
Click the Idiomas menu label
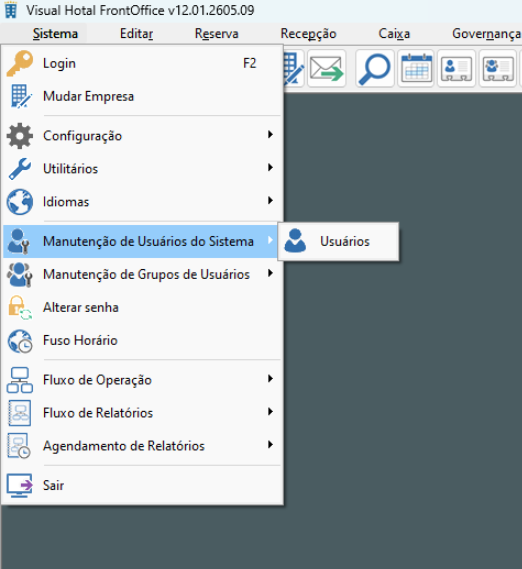pos(66,202)
